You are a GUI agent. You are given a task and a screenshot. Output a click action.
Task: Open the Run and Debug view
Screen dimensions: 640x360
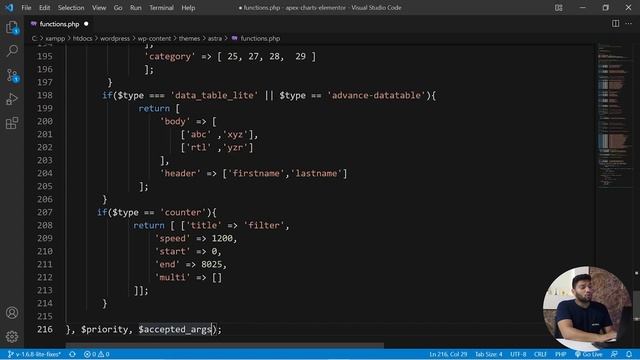(x=12, y=99)
